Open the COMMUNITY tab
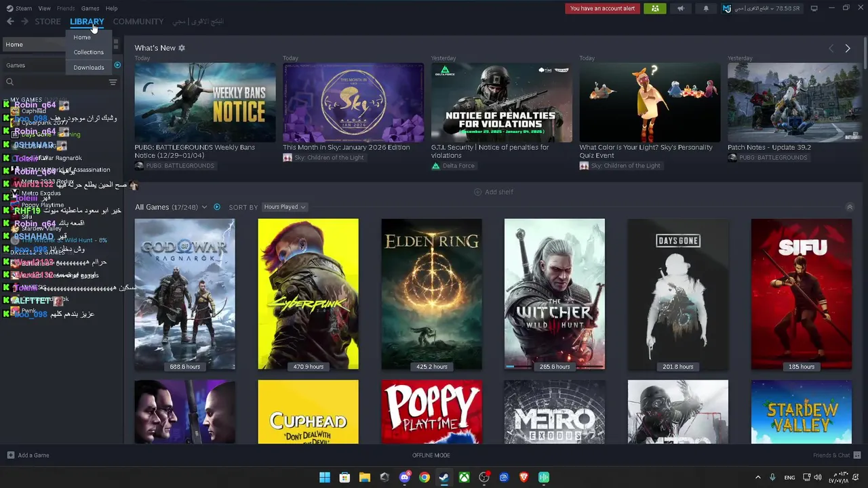 tap(138, 22)
